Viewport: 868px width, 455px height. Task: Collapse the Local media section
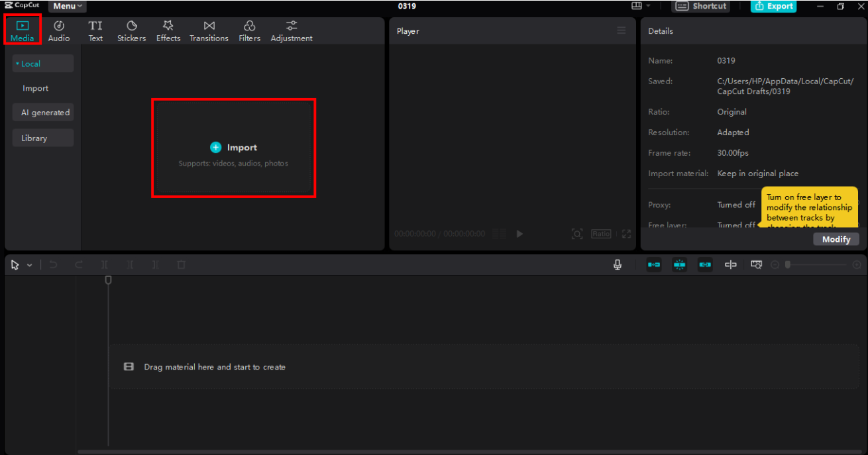42,64
